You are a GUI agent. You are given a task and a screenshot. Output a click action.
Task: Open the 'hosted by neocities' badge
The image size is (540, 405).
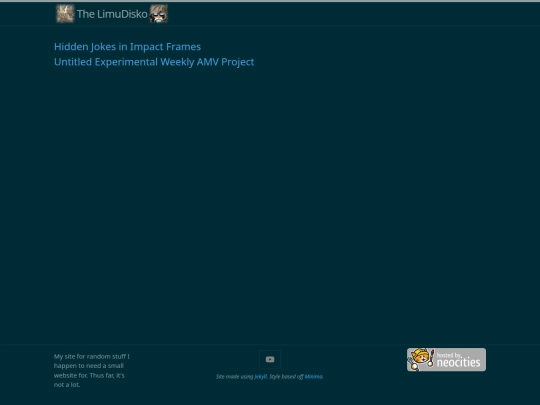tap(446, 360)
